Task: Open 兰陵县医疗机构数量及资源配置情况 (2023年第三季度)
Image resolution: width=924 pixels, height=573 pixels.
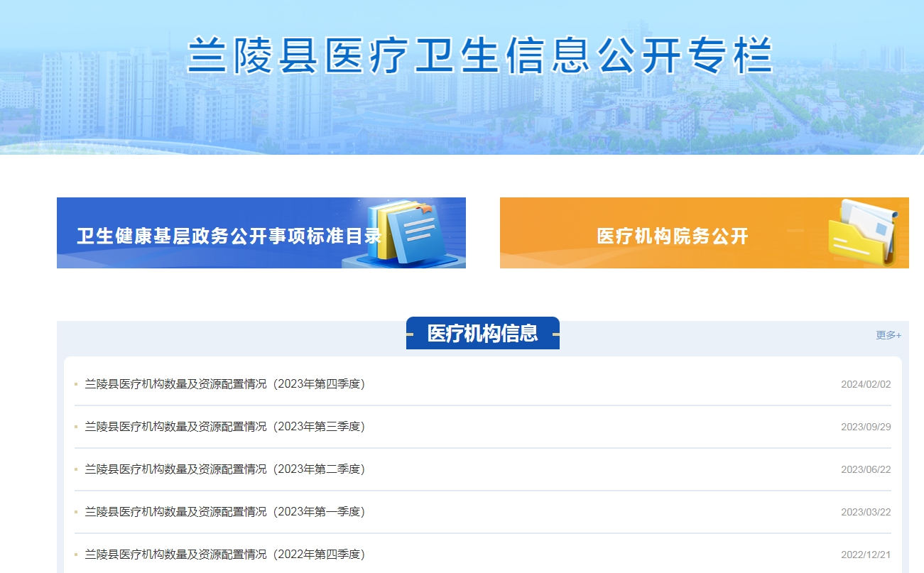Action: [x=224, y=427]
